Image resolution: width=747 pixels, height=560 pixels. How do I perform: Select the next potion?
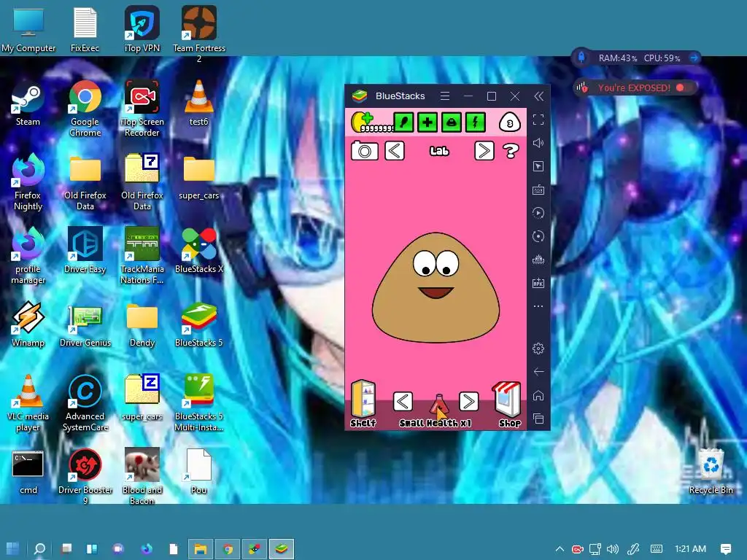pyautogui.click(x=469, y=402)
